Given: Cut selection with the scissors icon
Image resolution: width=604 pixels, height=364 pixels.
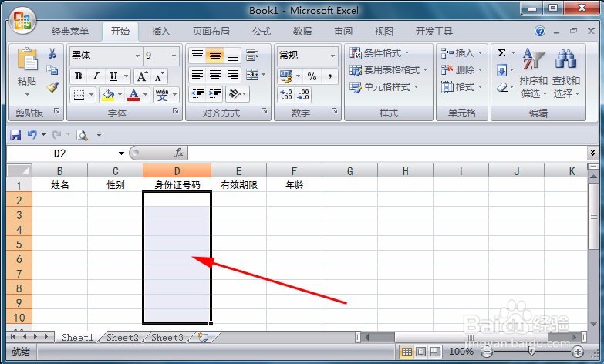Looking at the screenshot, I should click(x=52, y=53).
